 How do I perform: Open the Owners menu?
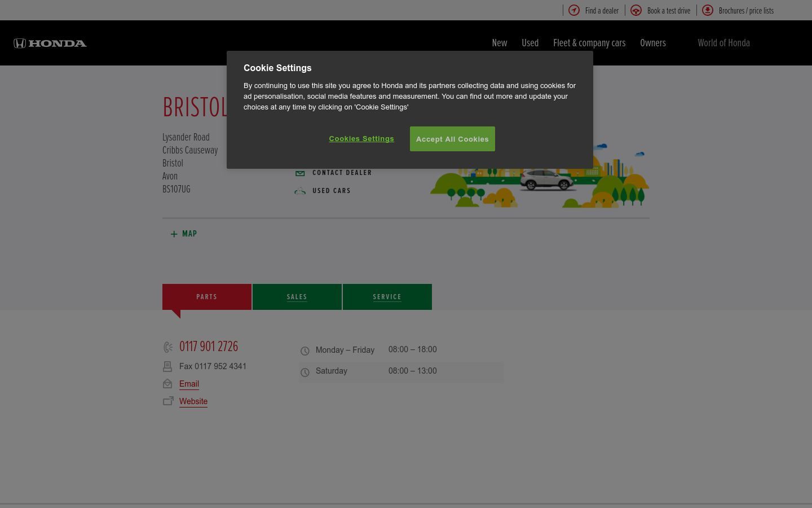point(653,43)
